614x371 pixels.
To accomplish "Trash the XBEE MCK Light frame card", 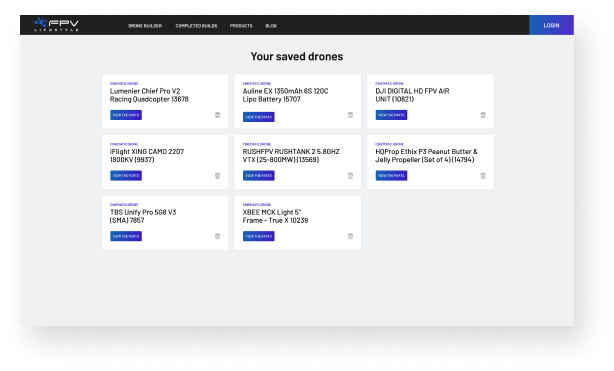I will click(350, 236).
